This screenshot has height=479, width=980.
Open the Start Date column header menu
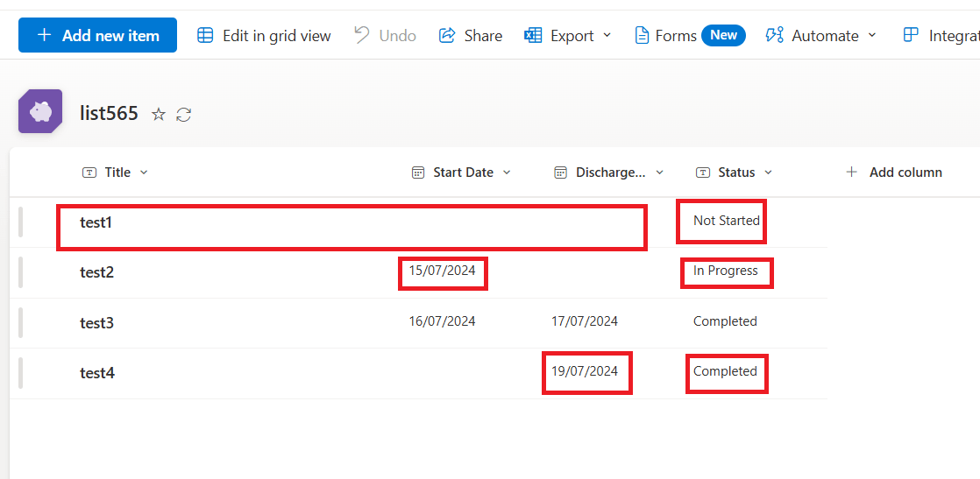(x=461, y=173)
